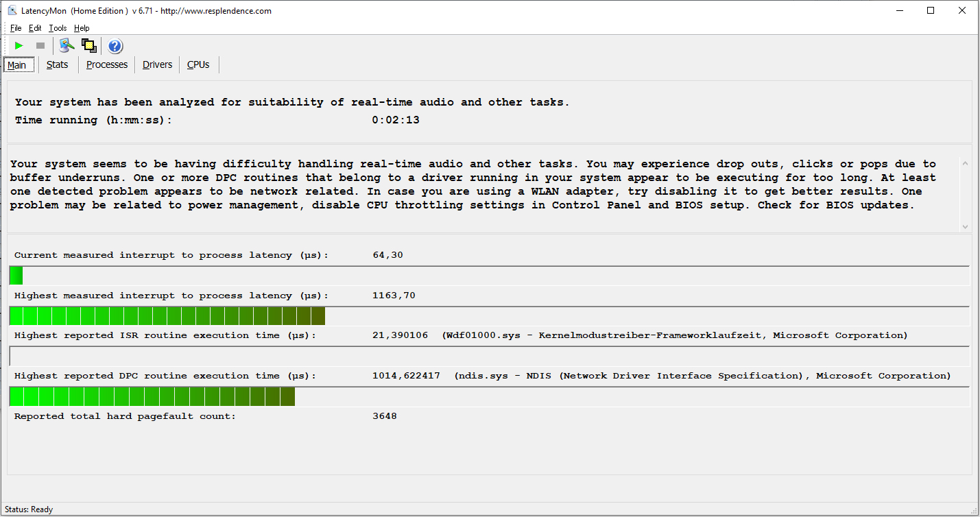Click the highest interrupt to process latency bar
This screenshot has width=980, height=517.
(490, 316)
